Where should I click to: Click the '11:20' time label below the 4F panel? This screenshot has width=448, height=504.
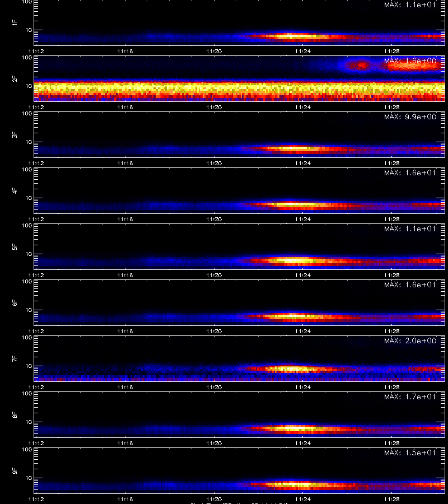click(x=214, y=219)
